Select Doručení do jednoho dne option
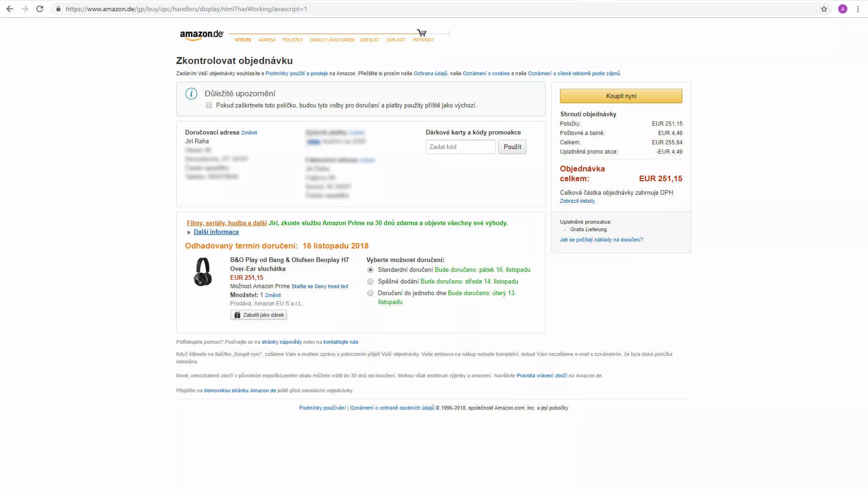 [x=370, y=293]
